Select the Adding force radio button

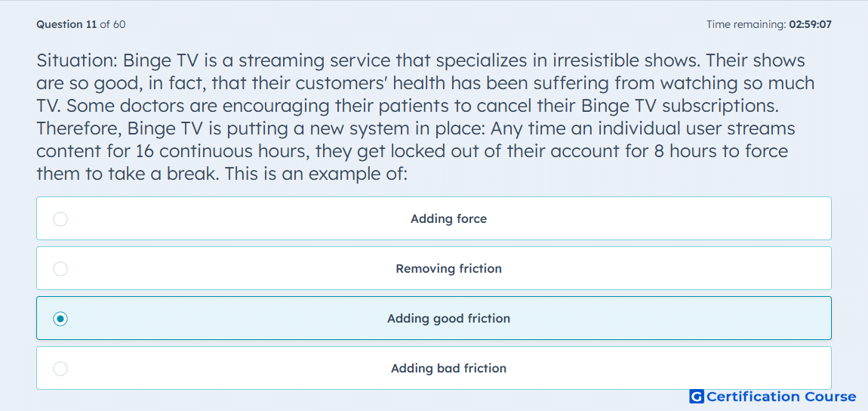[60, 219]
